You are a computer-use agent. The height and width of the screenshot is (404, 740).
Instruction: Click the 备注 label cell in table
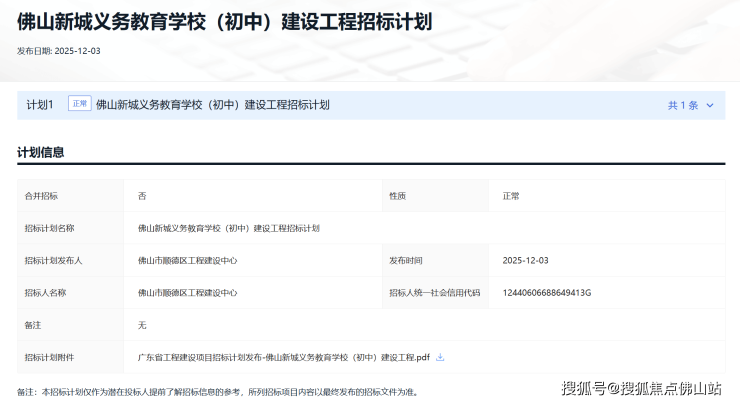point(70,325)
